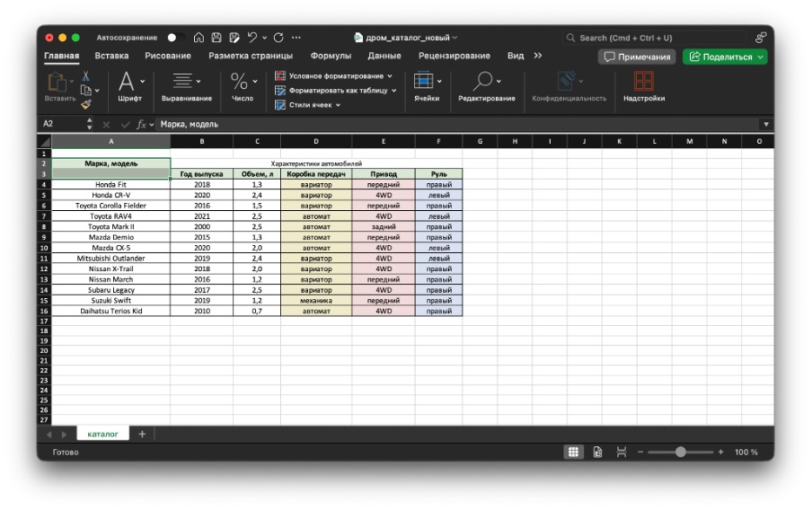Viewport: 812px width, 510px height.
Task: Click the Honda CR-V cell
Action: [x=110, y=195]
